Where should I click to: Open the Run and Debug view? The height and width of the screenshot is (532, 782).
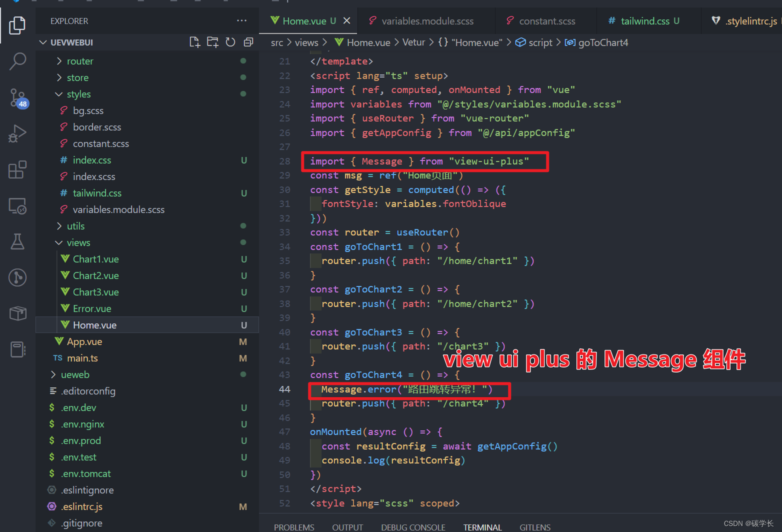point(17,134)
